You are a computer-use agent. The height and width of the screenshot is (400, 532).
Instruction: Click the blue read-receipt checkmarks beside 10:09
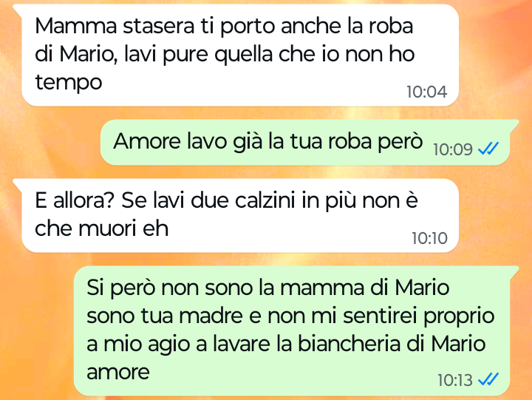488,149
